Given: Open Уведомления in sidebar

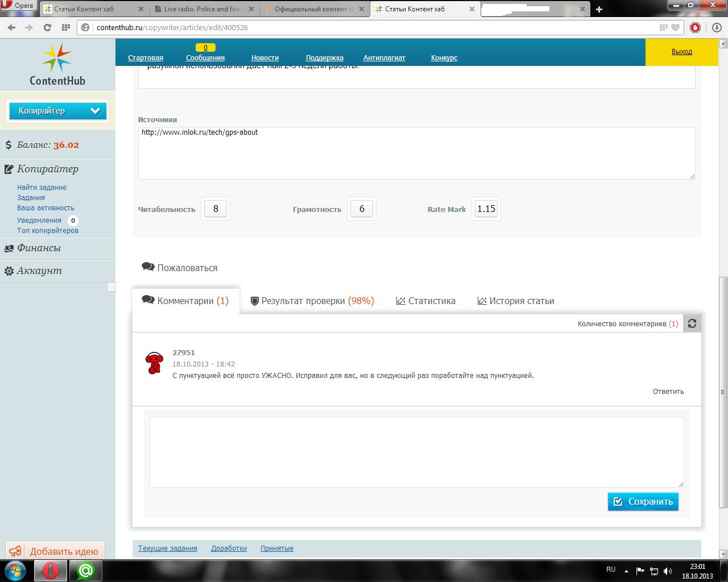Looking at the screenshot, I should (39, 220).
